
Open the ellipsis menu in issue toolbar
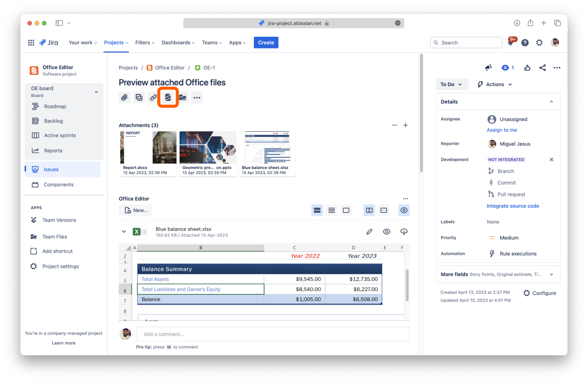pos(197,97)
